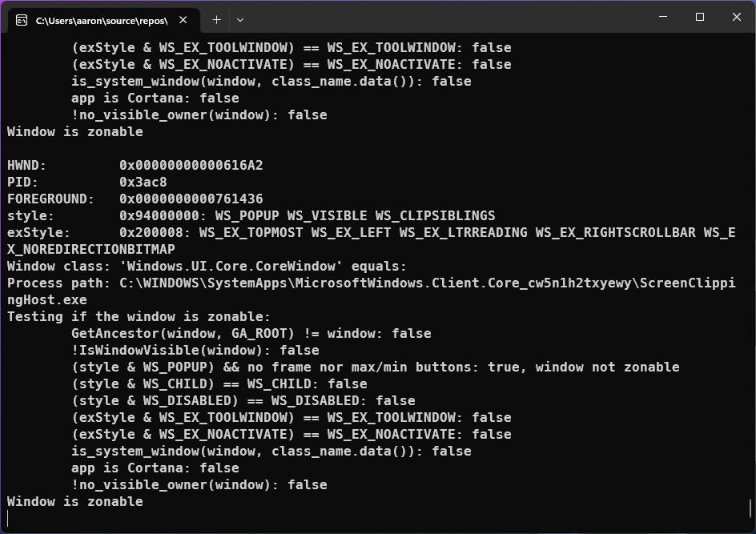Click the exStyle WS_EX_TOPMOST flags line
The image size is (756, 534).
320,232
